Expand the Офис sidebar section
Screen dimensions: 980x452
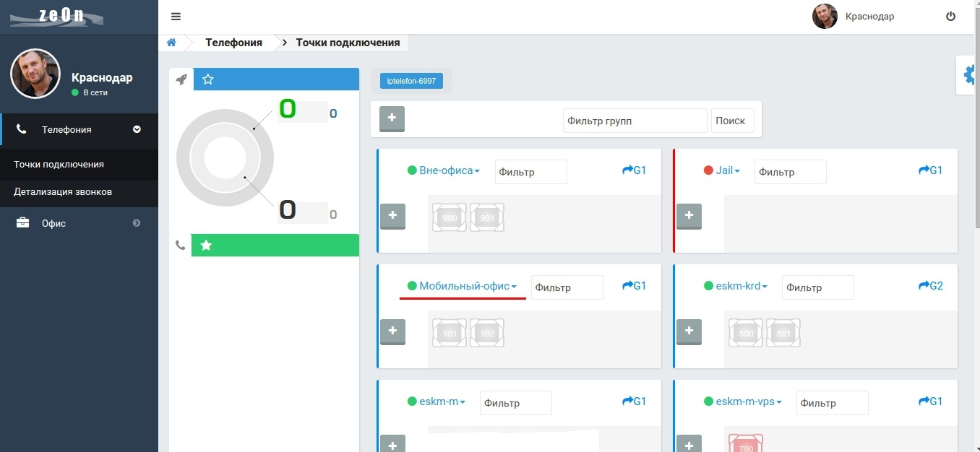coord(79,223)
